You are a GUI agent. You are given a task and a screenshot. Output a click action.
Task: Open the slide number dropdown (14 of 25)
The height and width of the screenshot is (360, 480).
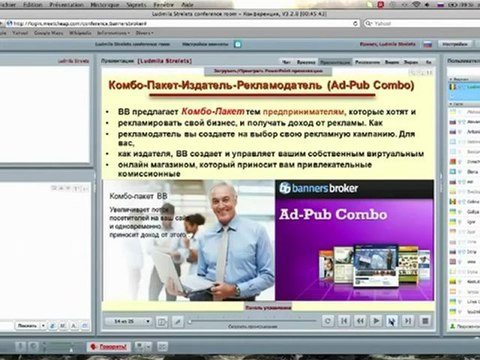pos(128,321)
